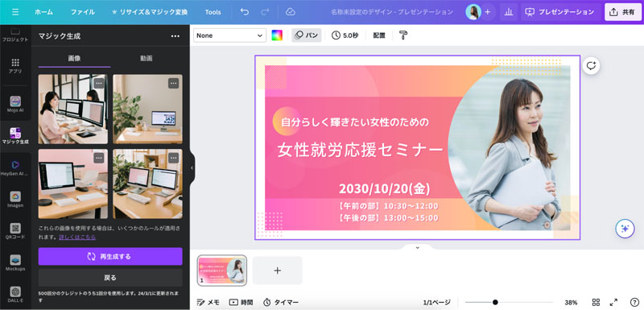Open the 時間 duration panel
This screenshot has height=310, width=644.
pos(241,302)
